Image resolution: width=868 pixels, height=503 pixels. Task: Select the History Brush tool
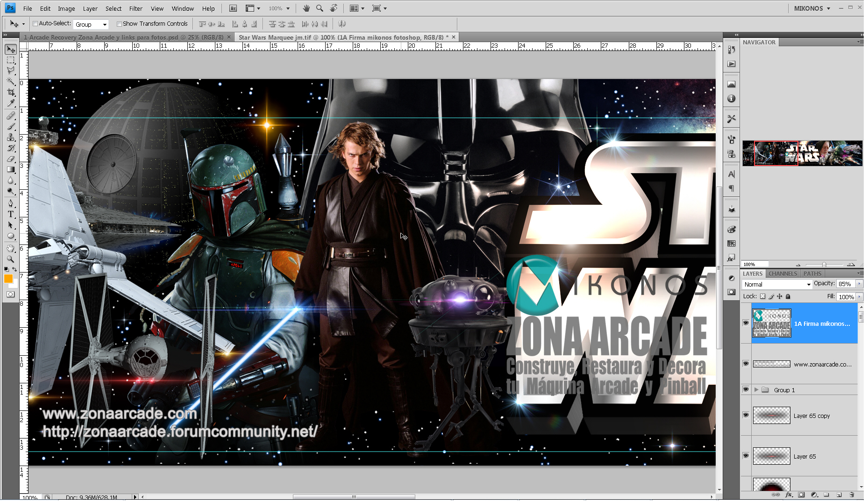point(11,148)
